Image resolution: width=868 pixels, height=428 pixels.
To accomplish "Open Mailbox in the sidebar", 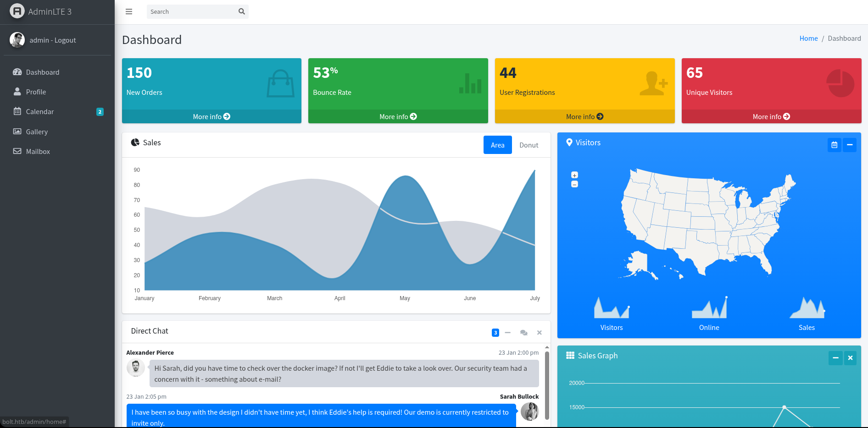I will pyautogui.click(x=57, y=152).
